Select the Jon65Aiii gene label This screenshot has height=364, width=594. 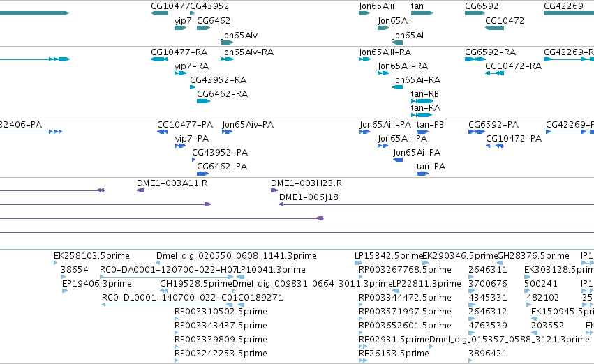(376, 6)
